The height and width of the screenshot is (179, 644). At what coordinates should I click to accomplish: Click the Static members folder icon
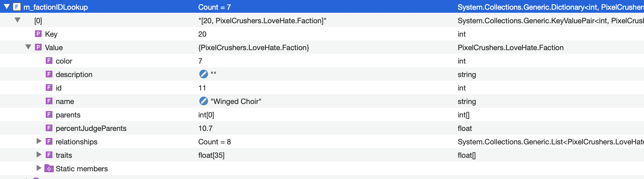coord(49,168)
